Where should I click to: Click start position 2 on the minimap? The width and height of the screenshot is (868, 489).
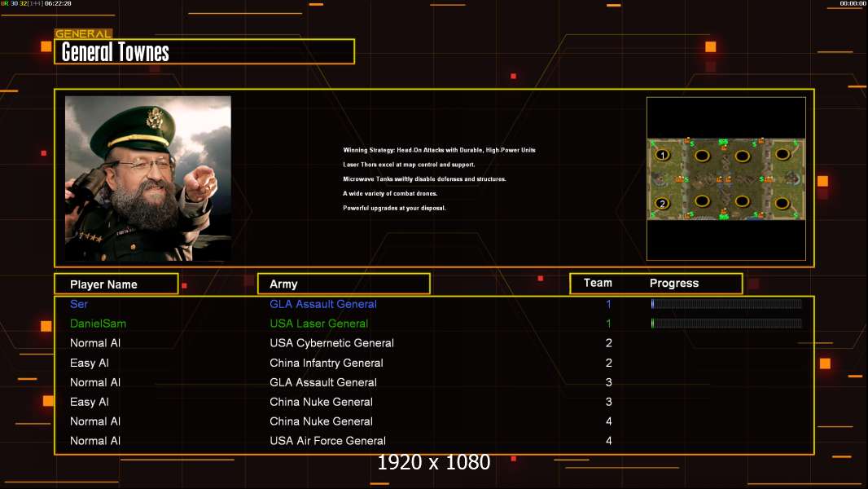click(x=663, y=204)
